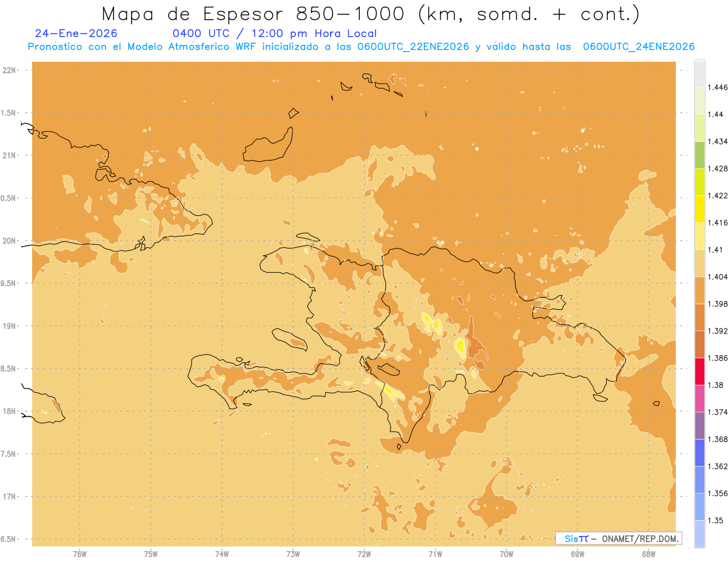Select the light gray swatch above 1.446

(x=699, y=73)
